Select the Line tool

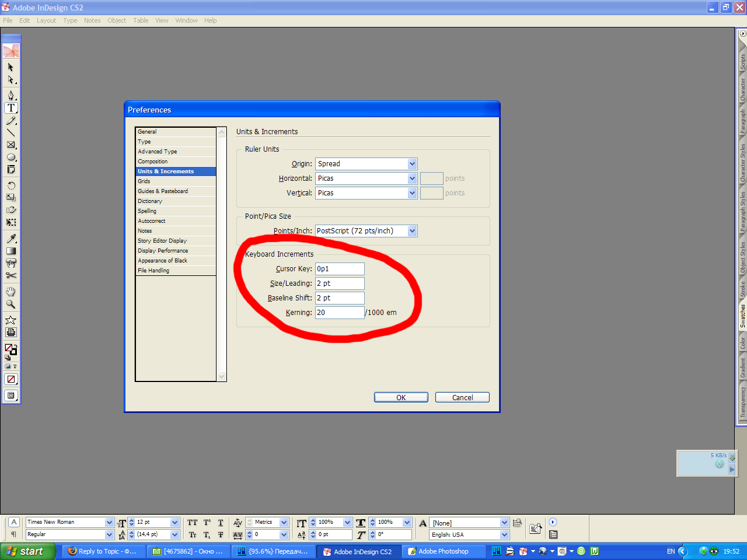11,133
